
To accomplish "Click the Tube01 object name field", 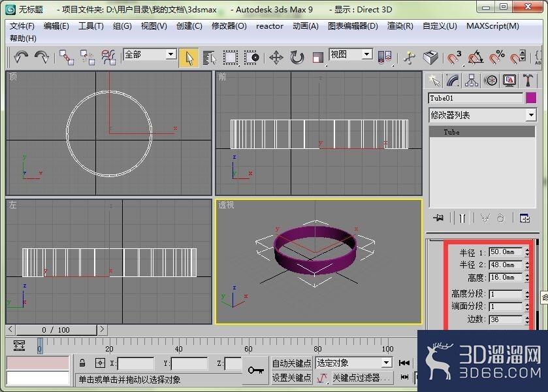I will click(475, 98).
